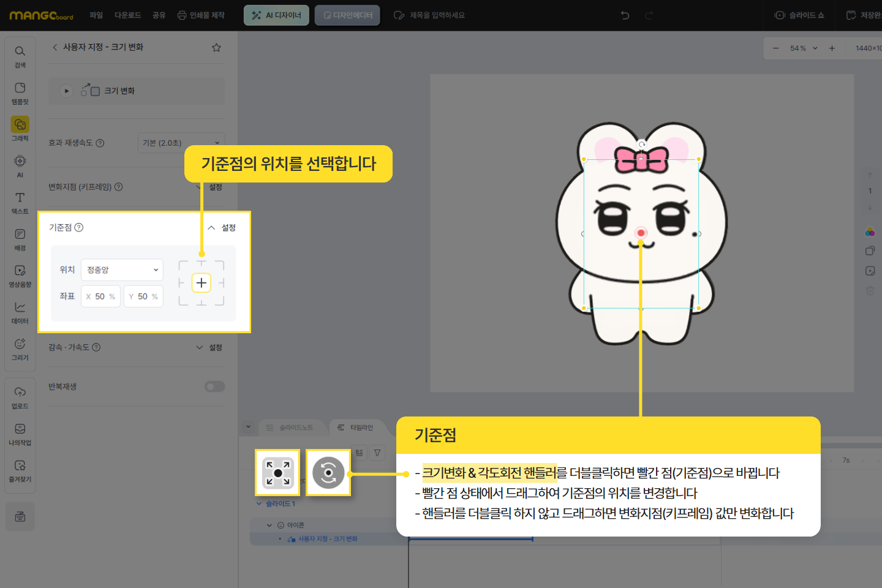882x588 pixels.
Task: Open the 효과 재생속도 dropdown
Action: coord(181,143)
